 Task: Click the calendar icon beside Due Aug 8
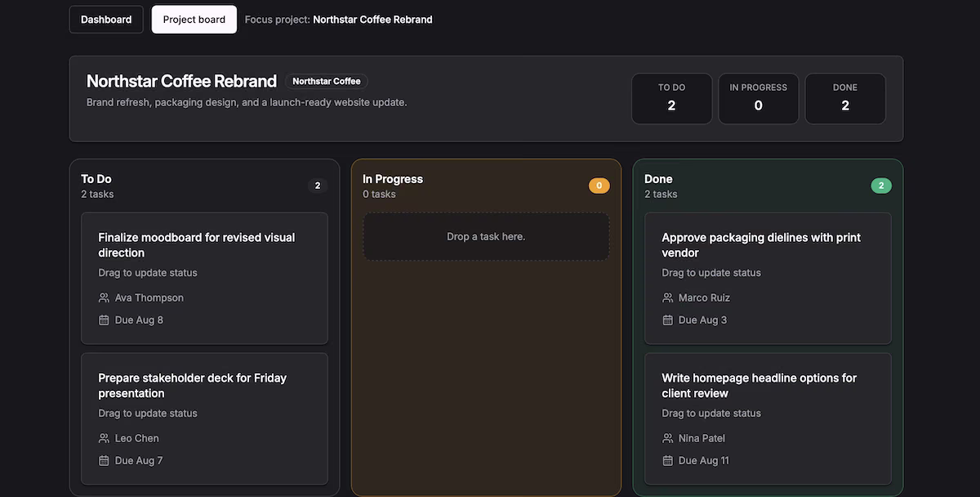click(104, 320)
